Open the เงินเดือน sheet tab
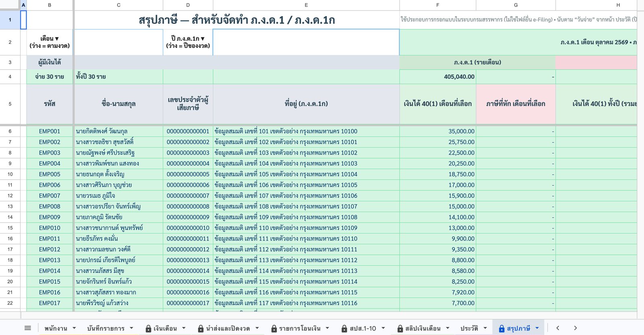Screen dimensions: 644x335 (x=165, y=329)
